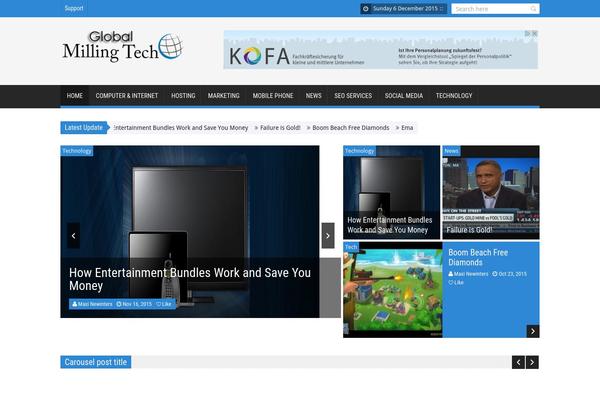Click the Support link in top bar
The width and height of the screenshot is (600, 400).
(74, 8)
